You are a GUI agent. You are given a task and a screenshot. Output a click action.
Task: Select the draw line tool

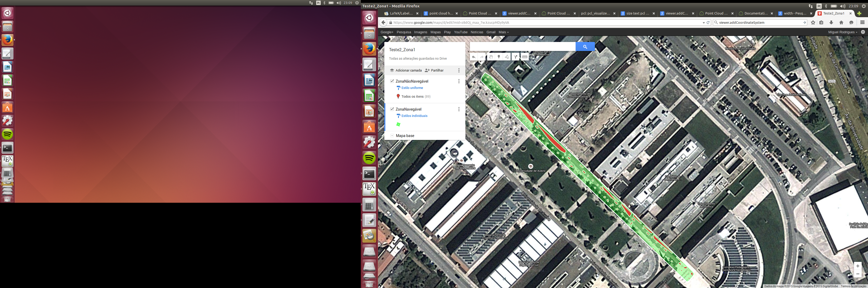coord(507,57)
